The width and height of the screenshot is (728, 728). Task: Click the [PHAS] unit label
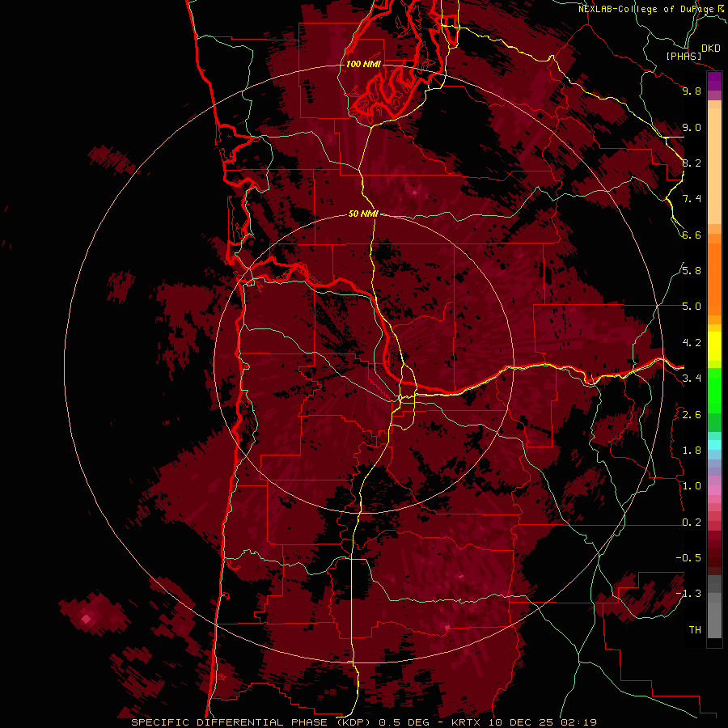pyautogui.click(x=684, y=57)
